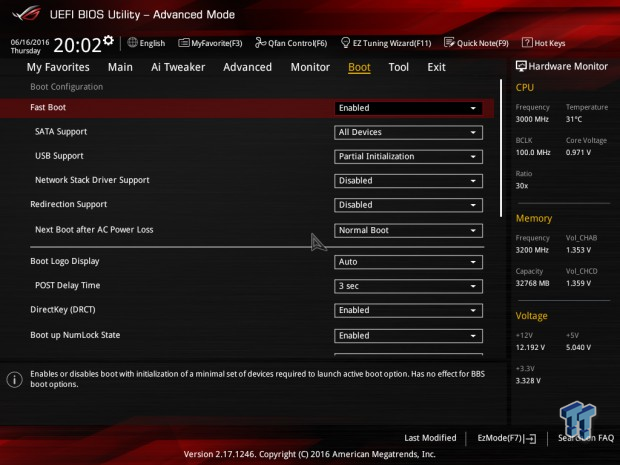Click the SATA Support label
The width and height of the screenshot is (620, 465).
tap(61, 132)
